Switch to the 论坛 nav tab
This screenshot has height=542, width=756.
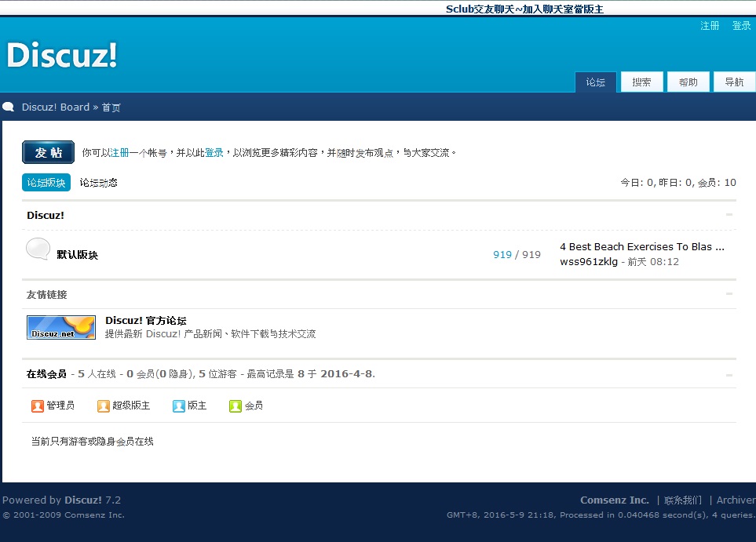point(596,82)
